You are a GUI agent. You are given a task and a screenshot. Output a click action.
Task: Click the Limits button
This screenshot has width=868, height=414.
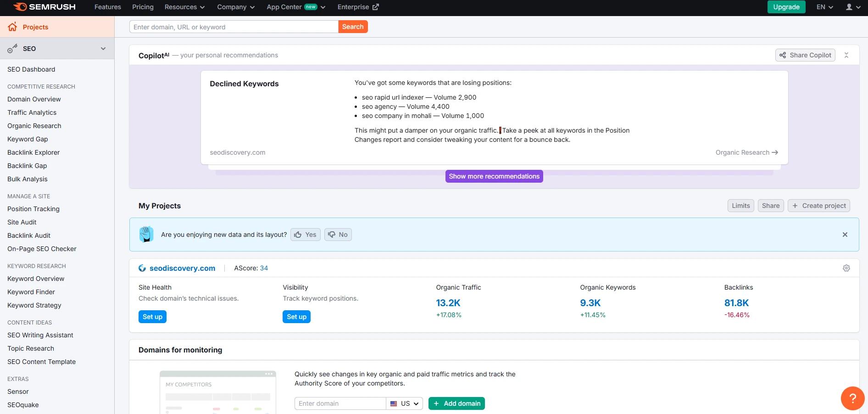[741, 206]
